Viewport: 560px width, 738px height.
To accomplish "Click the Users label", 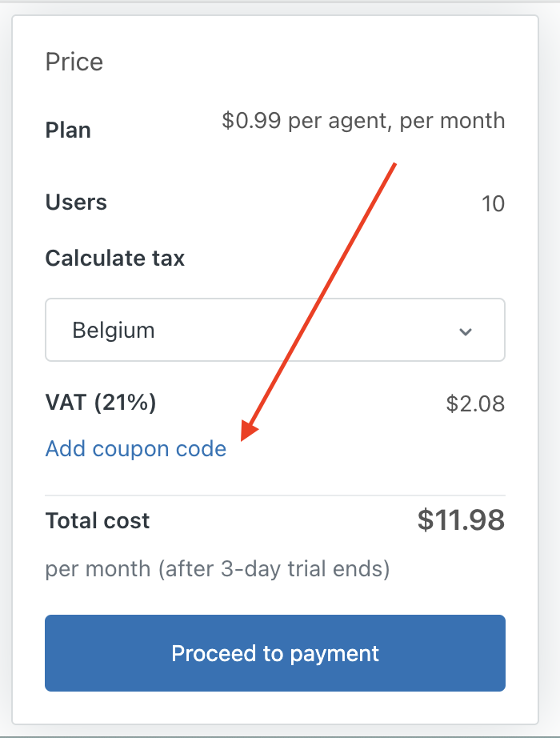I will pos(76,203).
